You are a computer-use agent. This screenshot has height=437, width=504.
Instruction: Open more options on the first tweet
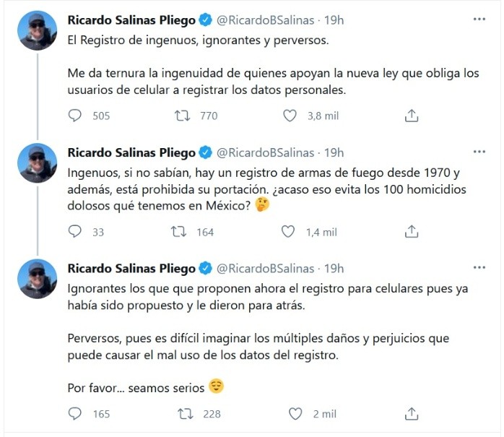pyautogui.click(x=479, y=20)
